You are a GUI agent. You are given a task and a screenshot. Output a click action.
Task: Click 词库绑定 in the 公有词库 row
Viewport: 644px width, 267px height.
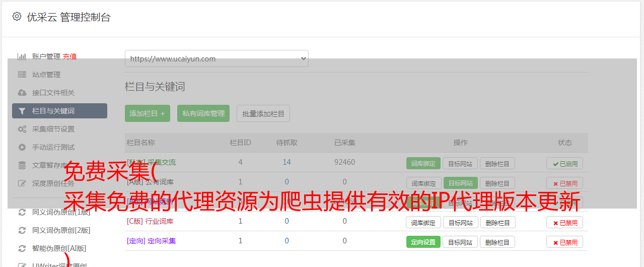click(x=423, y=183)
